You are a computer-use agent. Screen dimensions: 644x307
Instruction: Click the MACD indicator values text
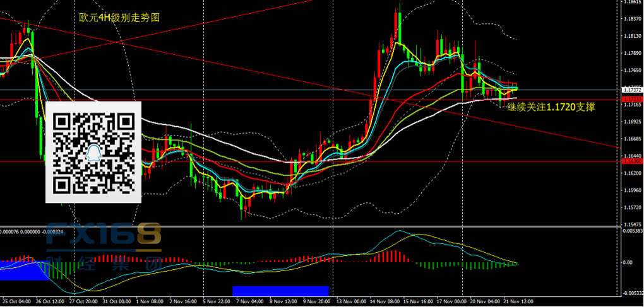tap(32, 231)
